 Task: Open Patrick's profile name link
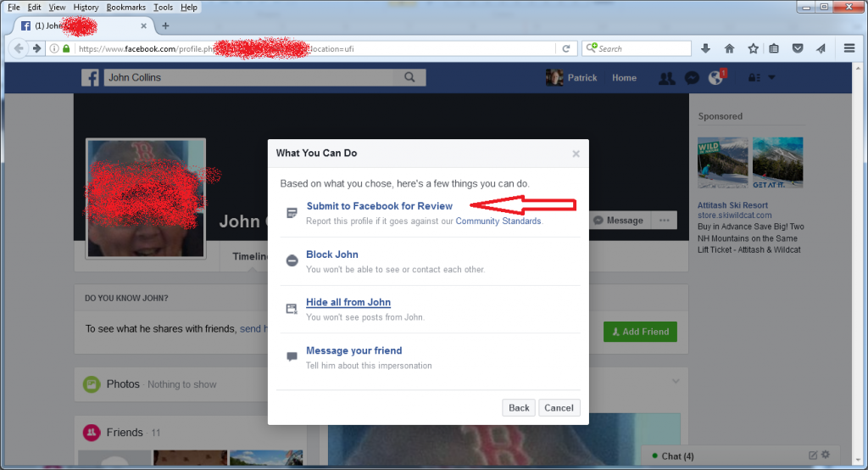click(x=581, y=78)
